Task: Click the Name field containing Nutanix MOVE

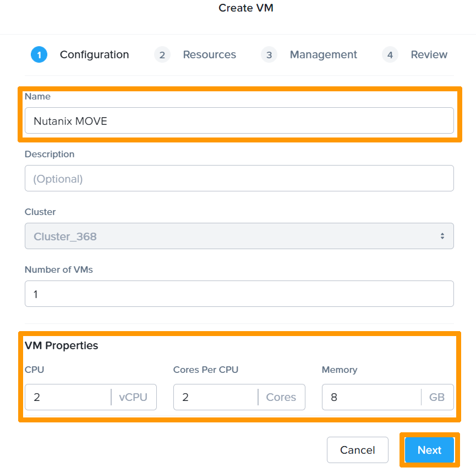Action: [239, 121]
